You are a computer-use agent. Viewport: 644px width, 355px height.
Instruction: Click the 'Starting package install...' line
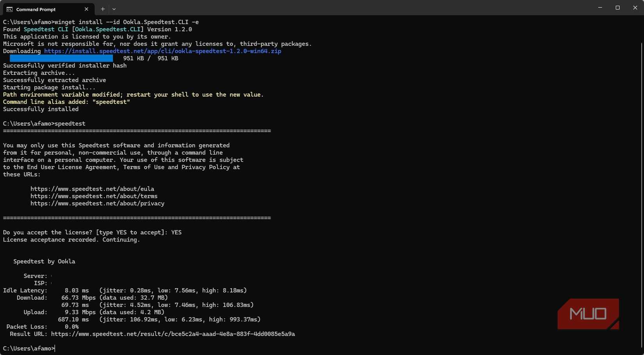pos(49,87)
